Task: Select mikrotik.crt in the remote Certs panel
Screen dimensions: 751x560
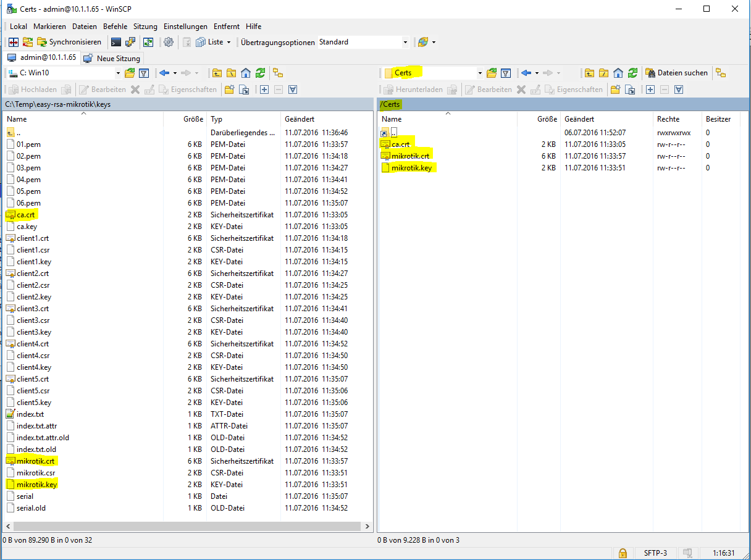Action: point(410,156)
